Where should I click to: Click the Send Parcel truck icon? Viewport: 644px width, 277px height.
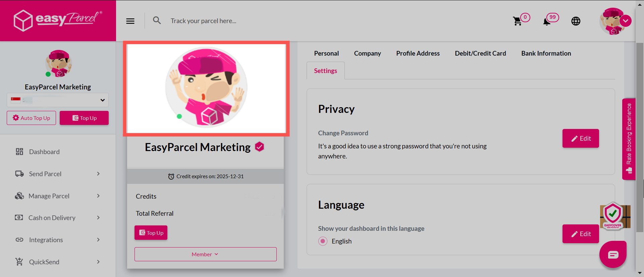pos(19,174)
